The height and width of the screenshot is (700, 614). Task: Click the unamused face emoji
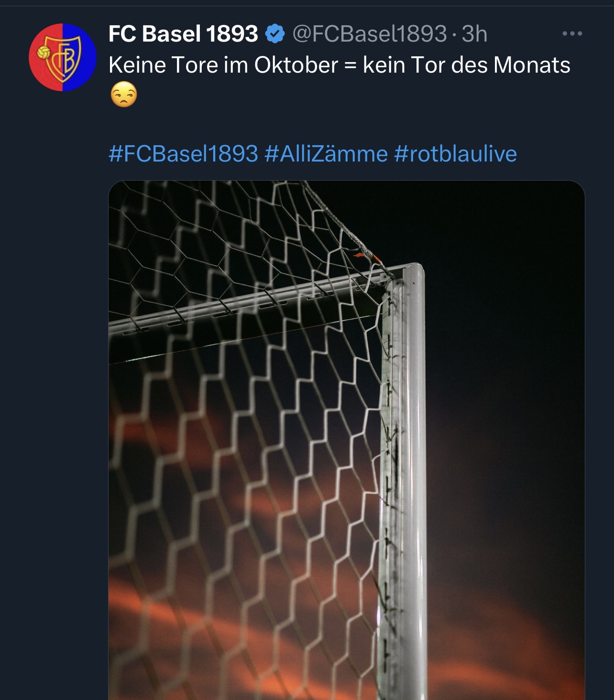[x=124, y=95]
